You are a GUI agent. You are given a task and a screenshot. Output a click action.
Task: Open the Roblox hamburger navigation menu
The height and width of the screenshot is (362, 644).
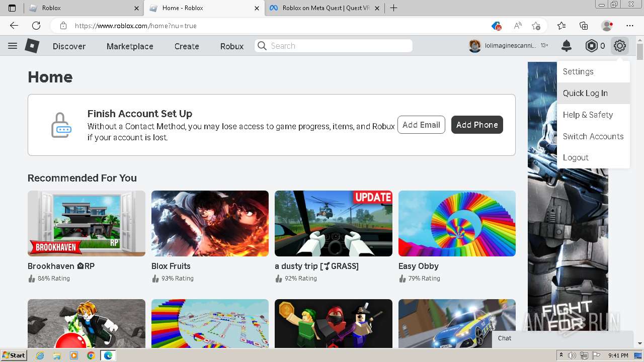(x=13, y=46)
